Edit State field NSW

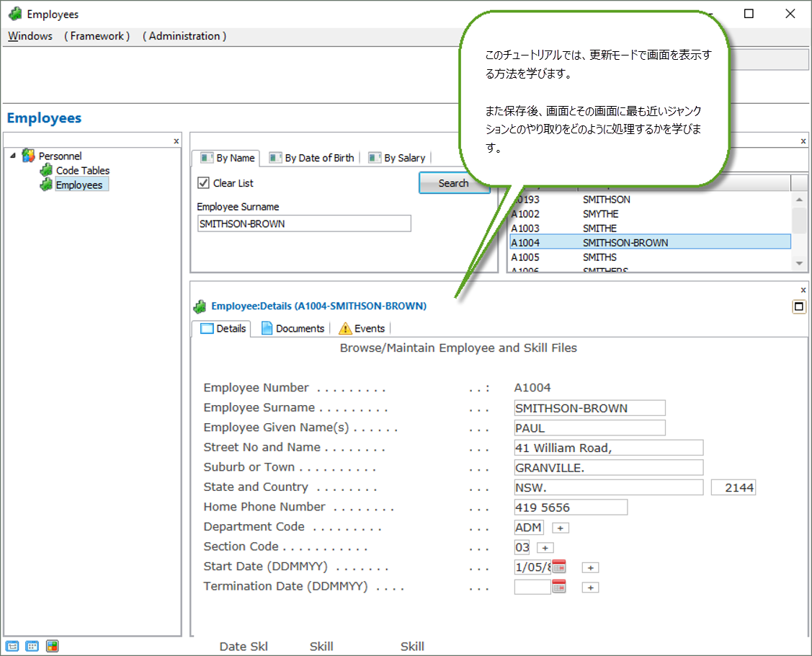(609, 487)
